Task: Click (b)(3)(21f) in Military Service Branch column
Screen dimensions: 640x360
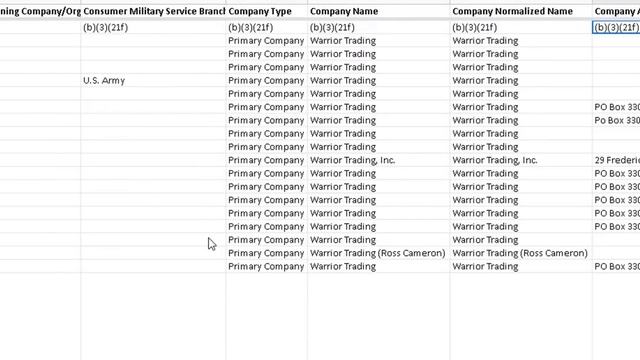Action: (153, 27)
